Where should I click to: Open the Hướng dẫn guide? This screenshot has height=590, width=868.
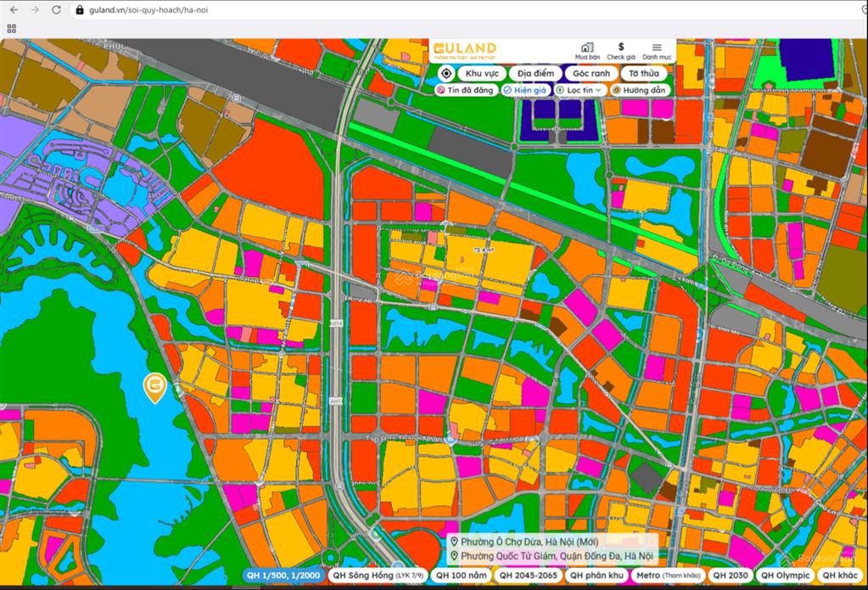click(x=640, y=90)
